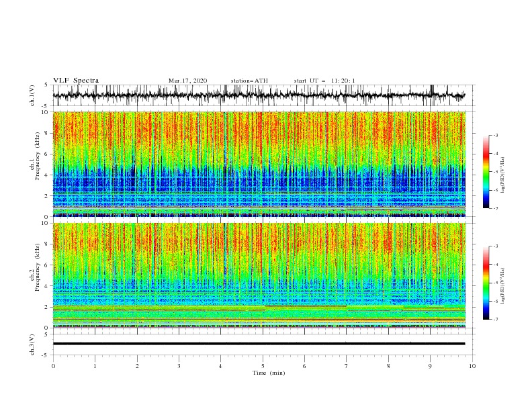Click the '-5' label on ch.2 colorbar
This screenshot has height=411, width=532.
point(496,283)
